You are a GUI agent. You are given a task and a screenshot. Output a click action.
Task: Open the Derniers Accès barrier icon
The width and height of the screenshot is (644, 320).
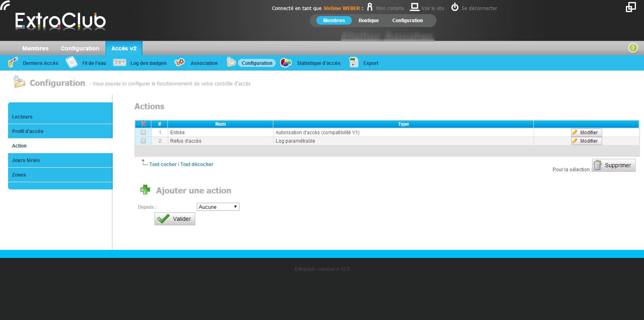[x=13, y=62]
